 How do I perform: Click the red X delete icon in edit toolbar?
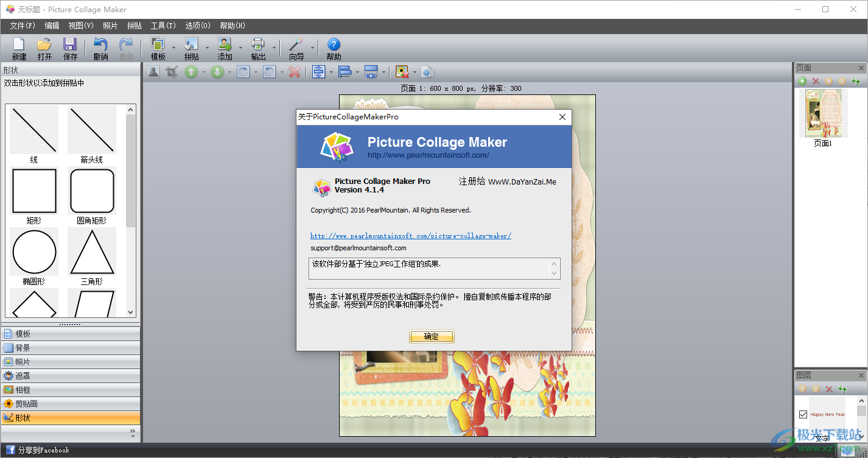coord(295,72)
